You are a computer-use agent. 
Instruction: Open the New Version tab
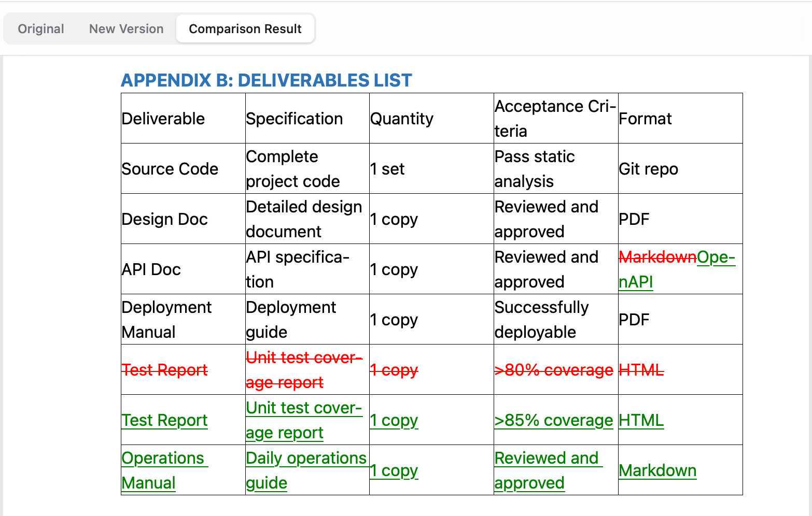pos(126,29)
